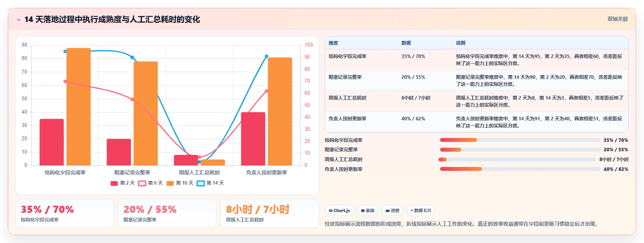
Task: Click the orange bar for 结构化字段完成率
Action: (x=78, y=107)
